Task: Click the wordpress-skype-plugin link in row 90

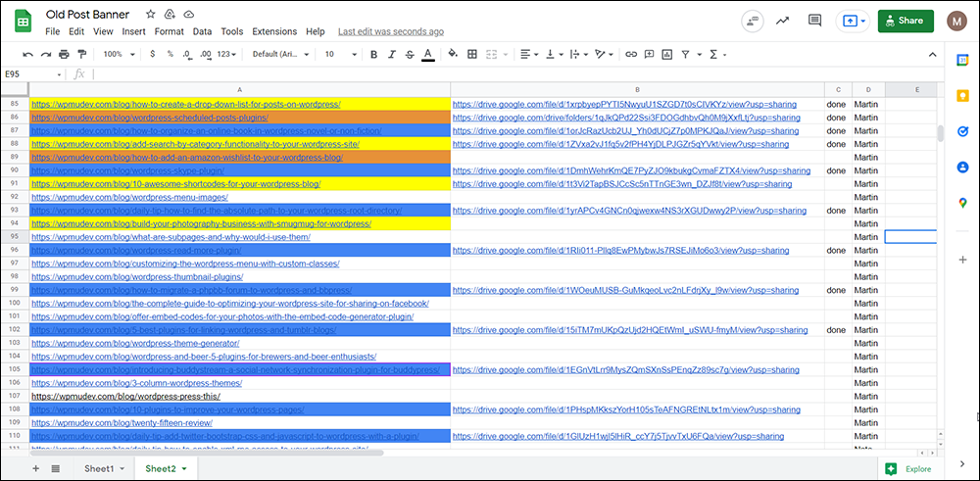Action: click(x=127, y=170)
